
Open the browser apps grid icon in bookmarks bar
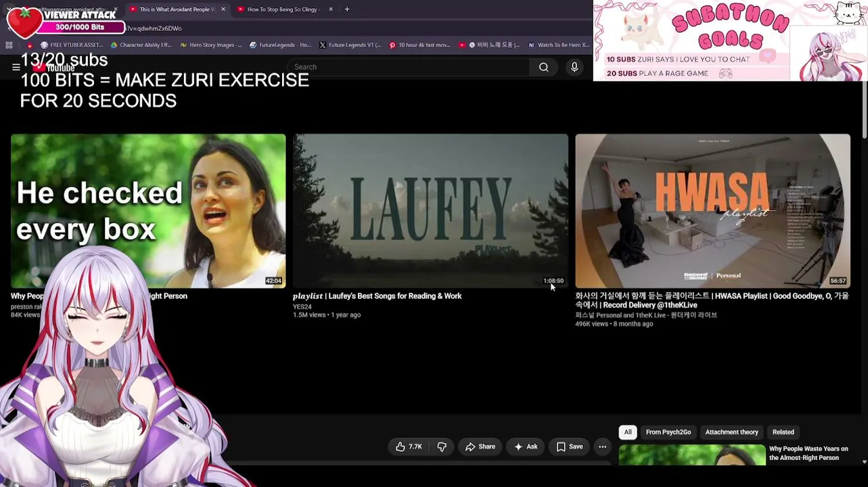pyautogui.click(x=9, y=45)
